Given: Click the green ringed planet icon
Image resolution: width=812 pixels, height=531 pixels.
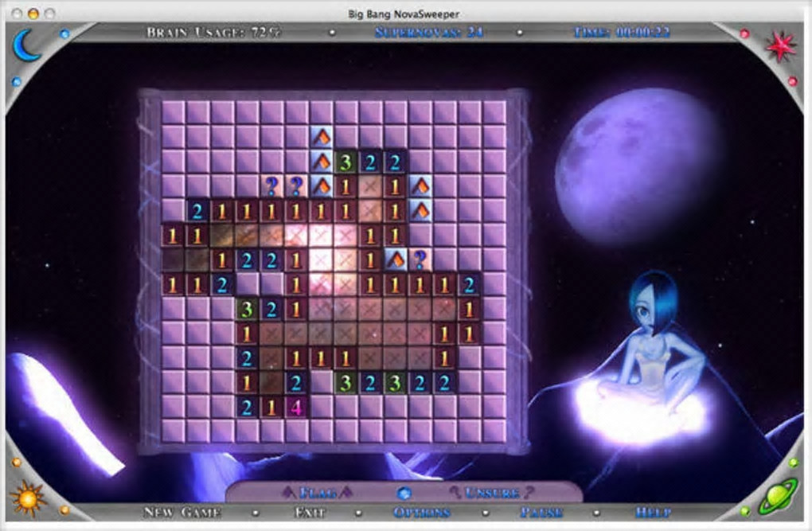Looking at the screenshot, I should pos(779,496).
